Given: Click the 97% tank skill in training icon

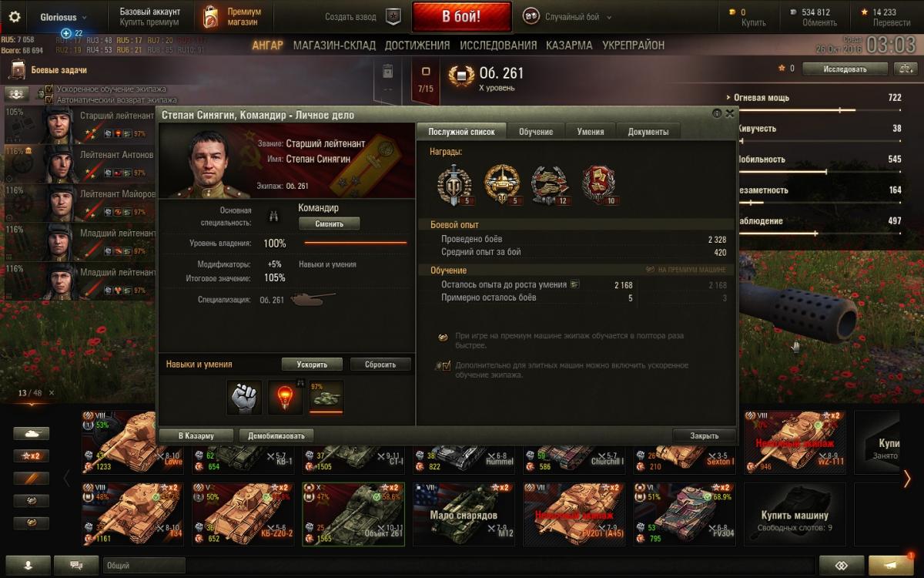Looking at the screenshot, I should [326, 397].
